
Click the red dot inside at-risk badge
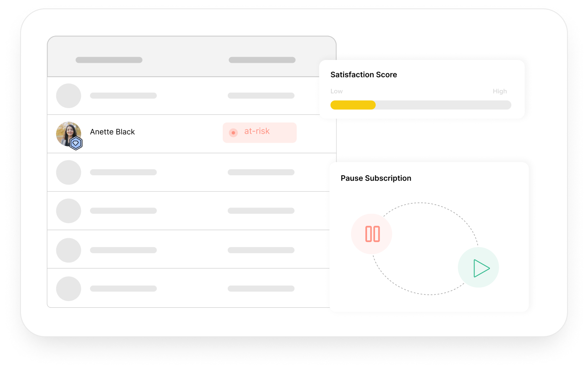[234, 133]
